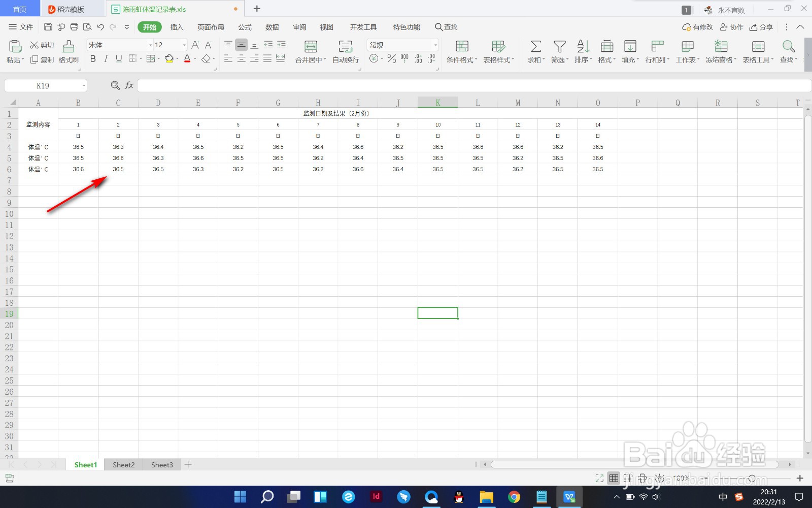Switch to the 视图 tab
Viewport: 812px width, 508px height.
(x=326, y=27)
